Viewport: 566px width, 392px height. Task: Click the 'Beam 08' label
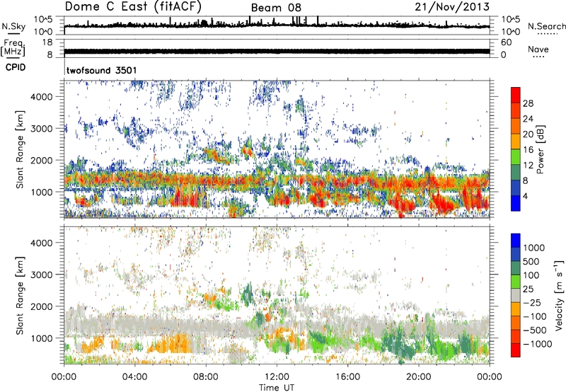(276, 8)
